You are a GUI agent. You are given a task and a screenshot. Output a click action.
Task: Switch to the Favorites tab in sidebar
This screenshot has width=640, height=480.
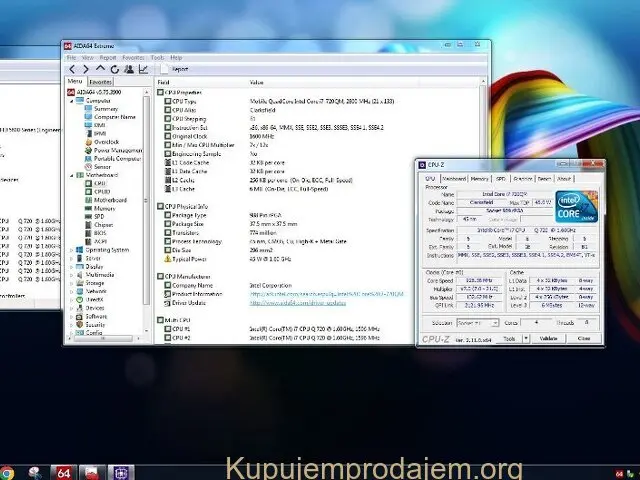tap(100, 82)
